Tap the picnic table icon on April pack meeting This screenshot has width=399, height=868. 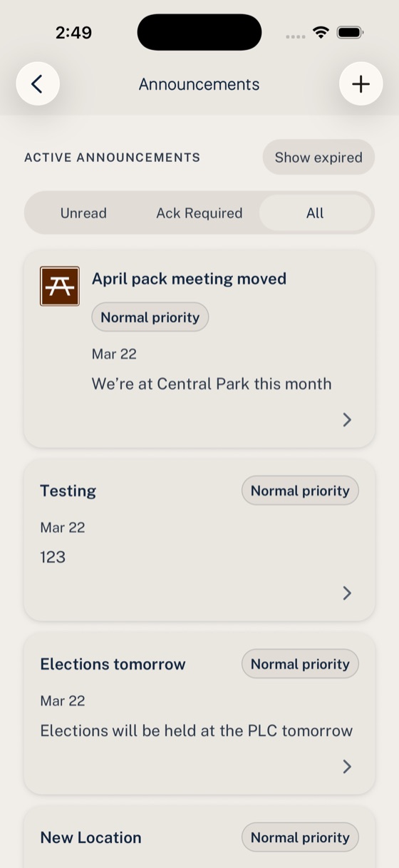click(60, 286)
